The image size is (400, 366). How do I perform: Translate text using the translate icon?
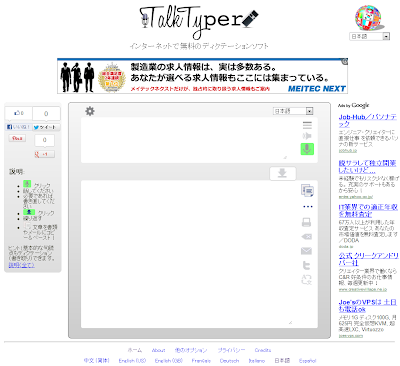click(306, 279)
